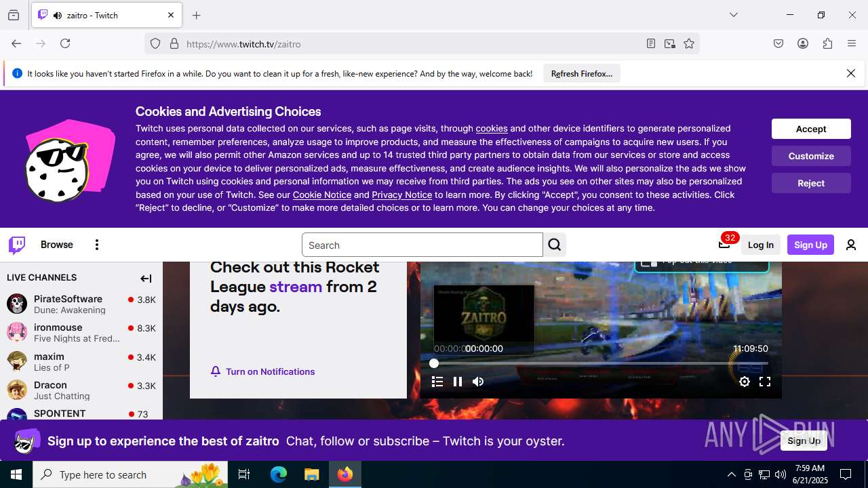Click the Refresh Firefox button
The height and width of the screenshot is (488, 868).
[x=582, y=73]
